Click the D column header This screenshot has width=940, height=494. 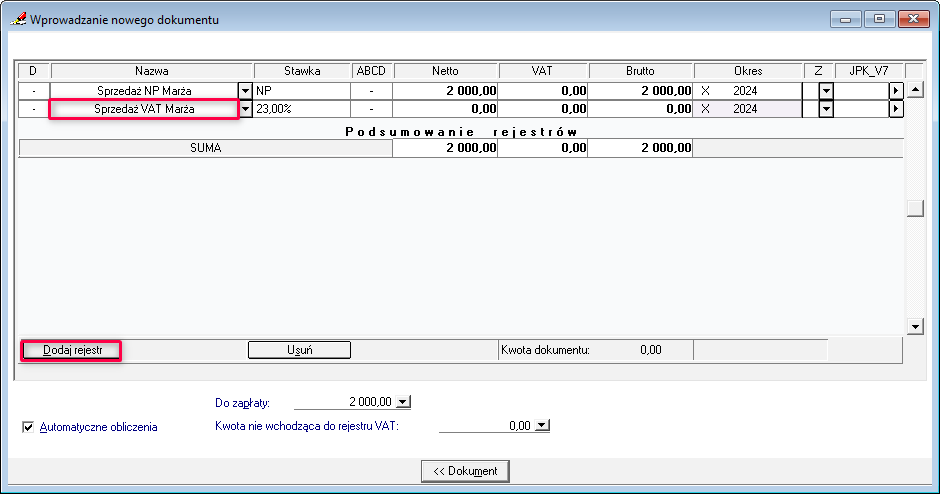[33, 71]
